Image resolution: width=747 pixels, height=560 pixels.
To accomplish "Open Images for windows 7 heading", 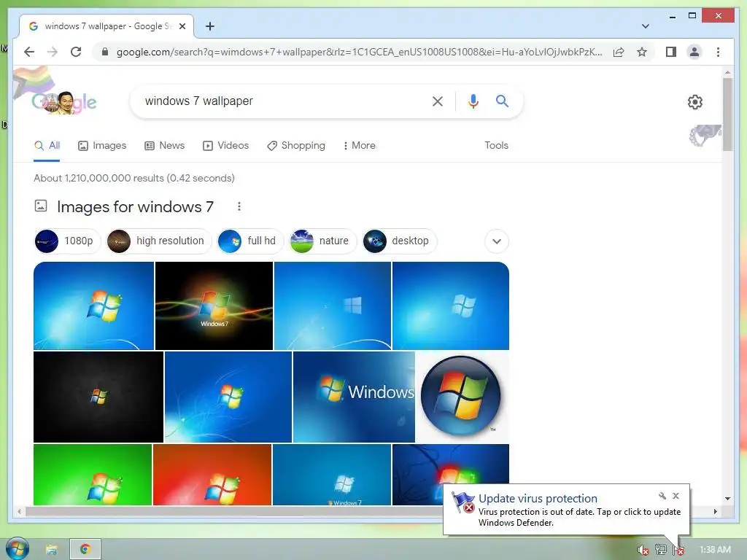I will coord(135,206).
